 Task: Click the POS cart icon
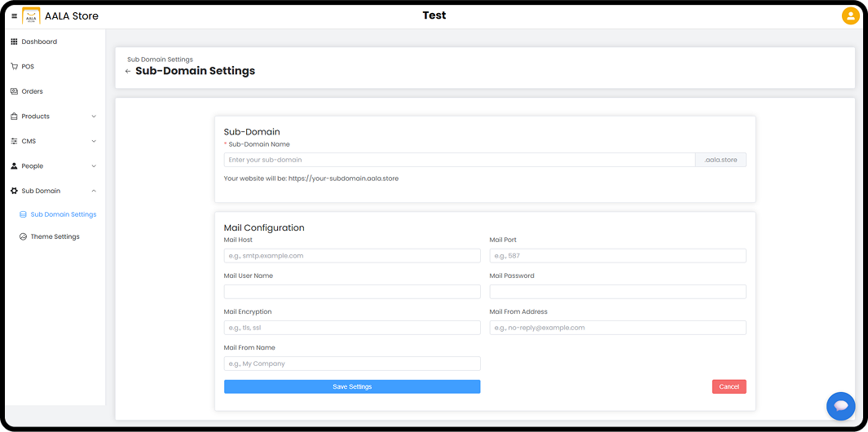coord(14,67)
